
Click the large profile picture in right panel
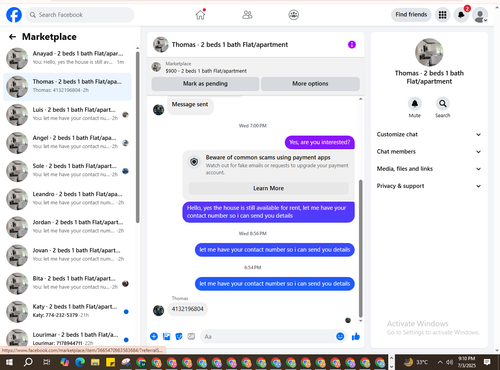coord(429,52)
